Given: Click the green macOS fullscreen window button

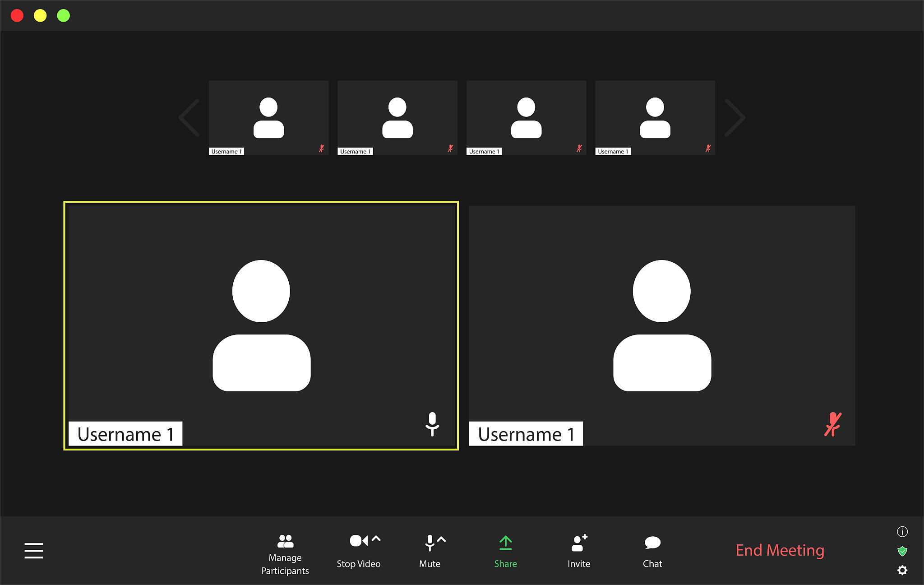Looking at the screenshot, I should click(64, 16).
